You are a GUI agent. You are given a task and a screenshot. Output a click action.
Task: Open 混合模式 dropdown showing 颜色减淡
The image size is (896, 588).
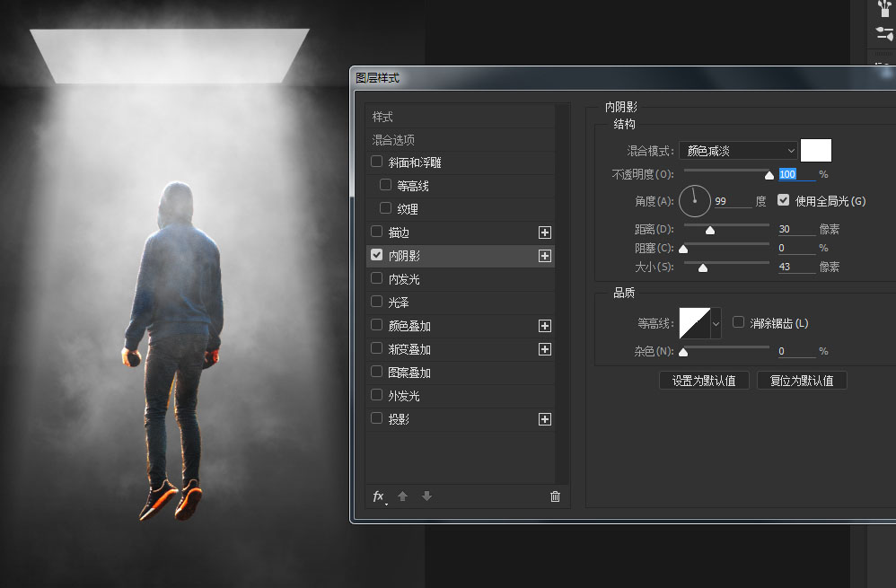tap(738, 151)
